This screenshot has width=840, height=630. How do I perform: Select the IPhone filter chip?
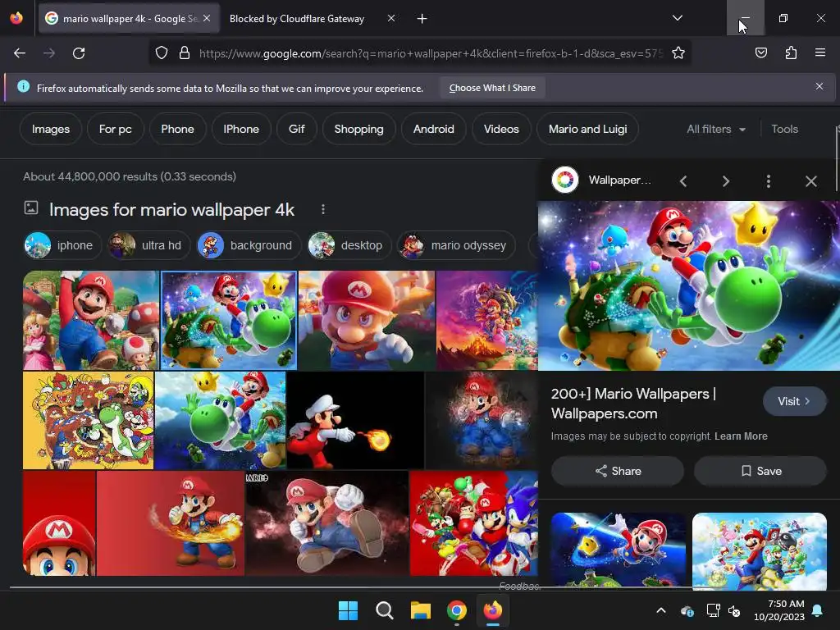pyautogui.click(x=241, y=129)
